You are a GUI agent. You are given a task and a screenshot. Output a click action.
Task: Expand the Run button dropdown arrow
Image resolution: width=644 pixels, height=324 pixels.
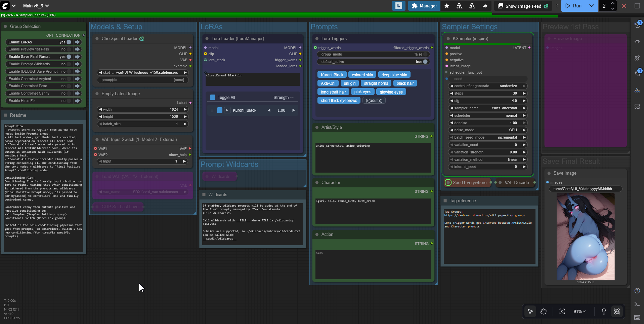[592, 6]
